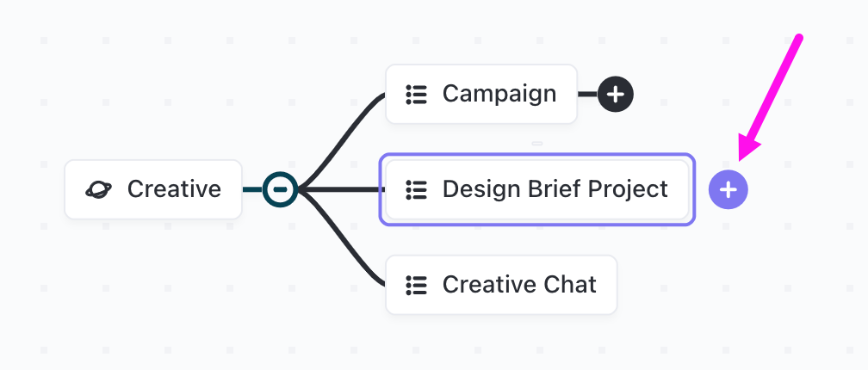Click the curved connector leading to Campaign
Viewport: 868px width, 370px height.
coord(346,129)
